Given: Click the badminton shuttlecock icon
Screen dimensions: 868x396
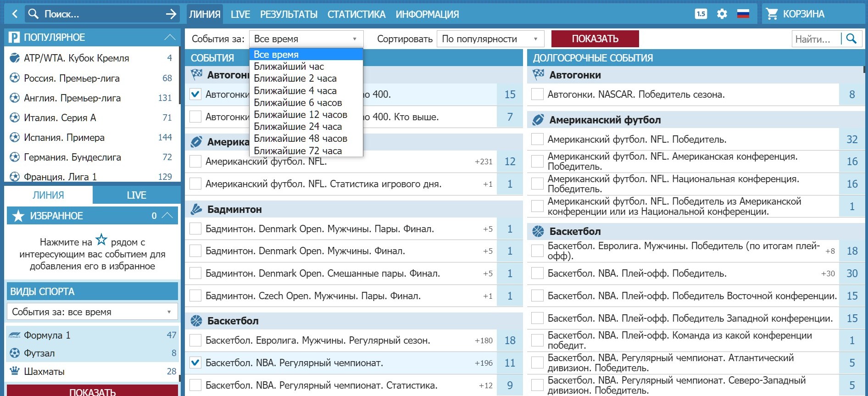Looking at the screenshot, I should tap(196, 209).
